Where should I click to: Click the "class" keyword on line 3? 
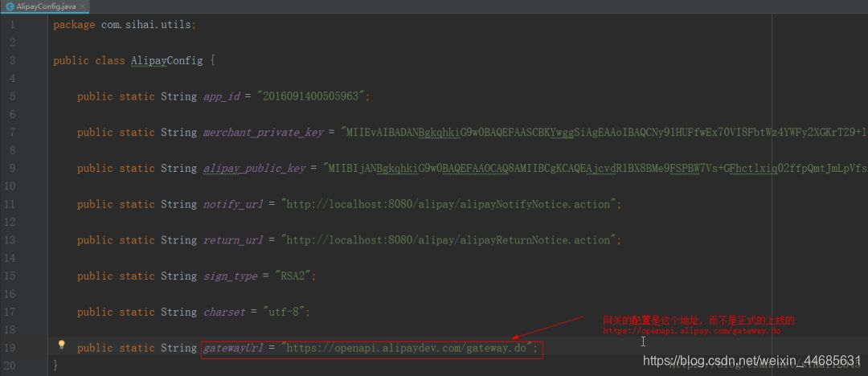(110, 61)
